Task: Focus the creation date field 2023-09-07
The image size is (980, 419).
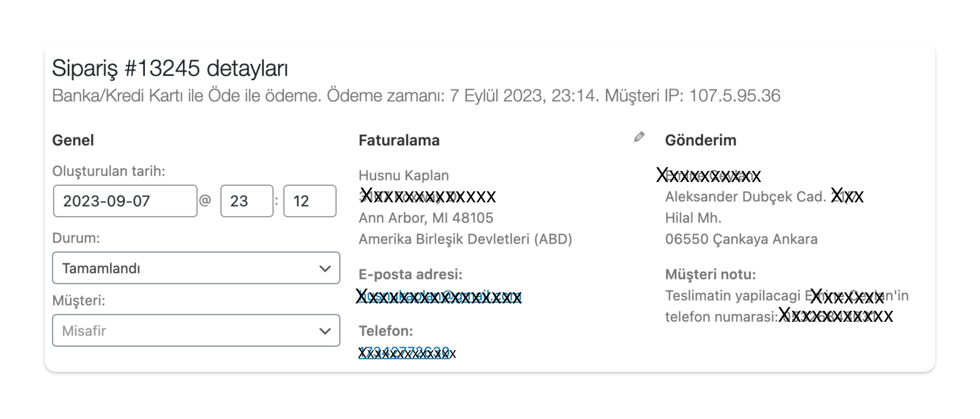Action: [x=125, y=201]
